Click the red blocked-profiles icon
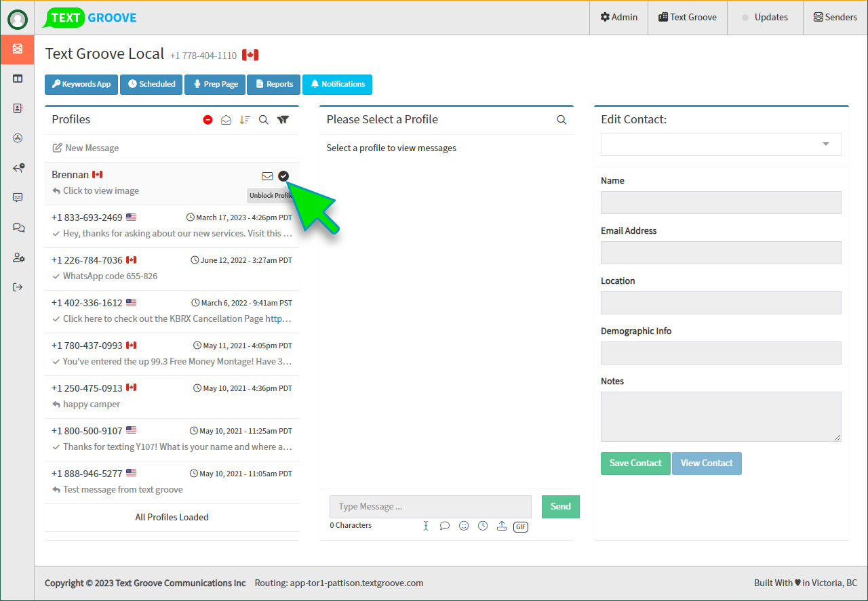The width and height of the screenshot is (868, 601). (208, 120)
